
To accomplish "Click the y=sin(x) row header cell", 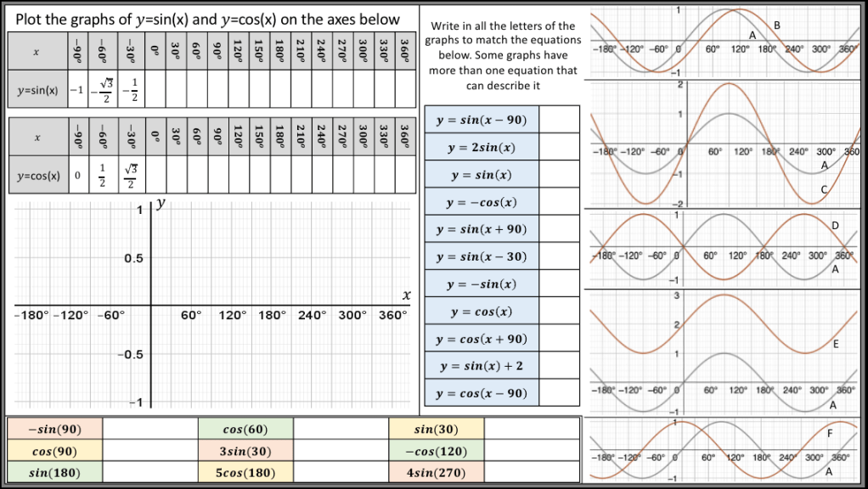I will tap(36, 90).
